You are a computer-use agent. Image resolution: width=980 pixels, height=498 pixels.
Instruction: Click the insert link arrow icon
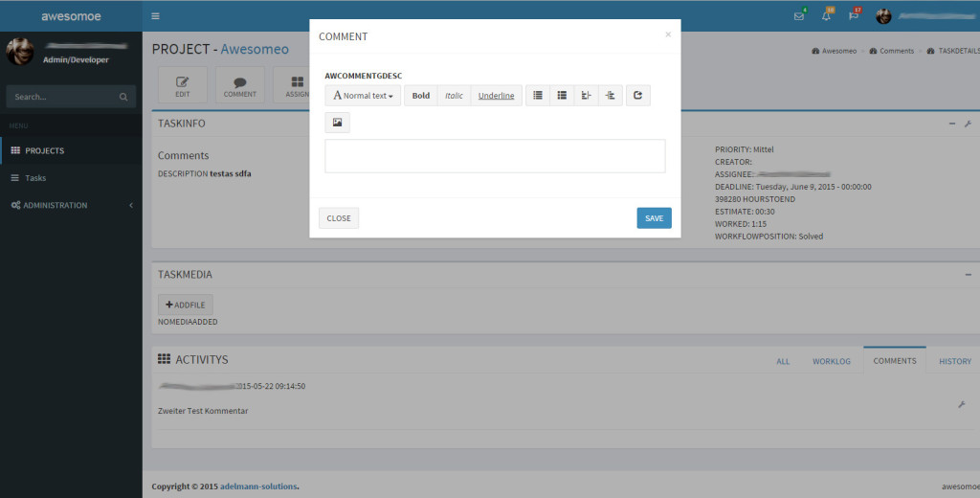[638, 96]
